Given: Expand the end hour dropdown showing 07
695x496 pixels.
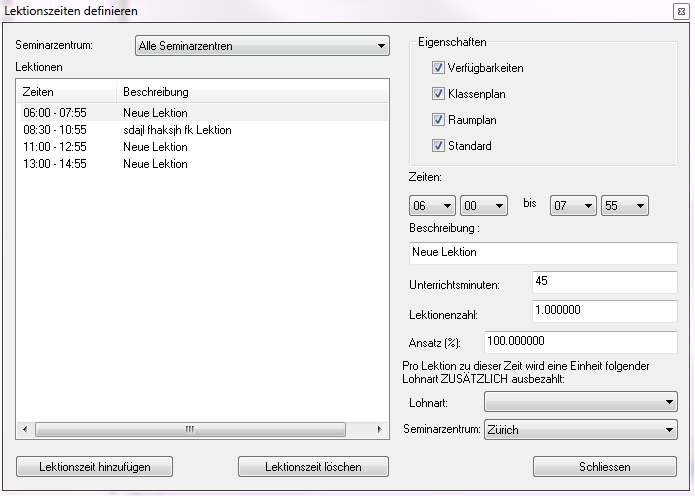Looking at the screenshot, I should (573, 205).
